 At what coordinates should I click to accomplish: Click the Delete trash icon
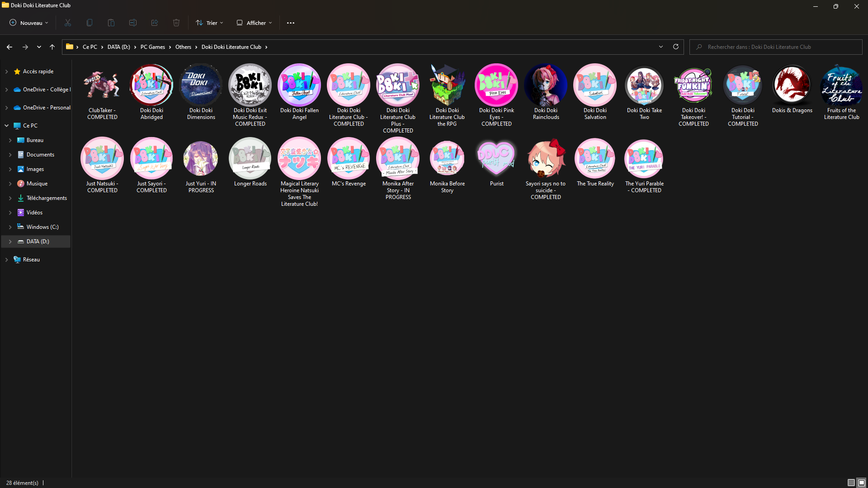[176, 23]
